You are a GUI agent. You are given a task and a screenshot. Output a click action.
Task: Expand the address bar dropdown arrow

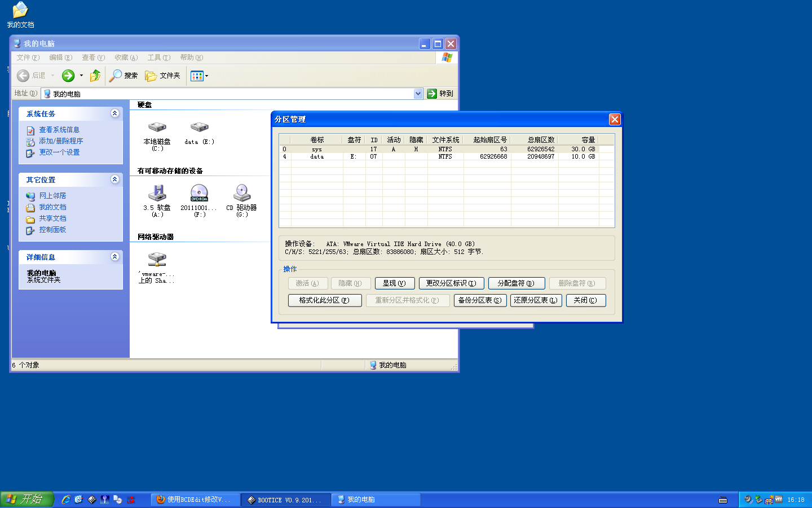point(418,94)
